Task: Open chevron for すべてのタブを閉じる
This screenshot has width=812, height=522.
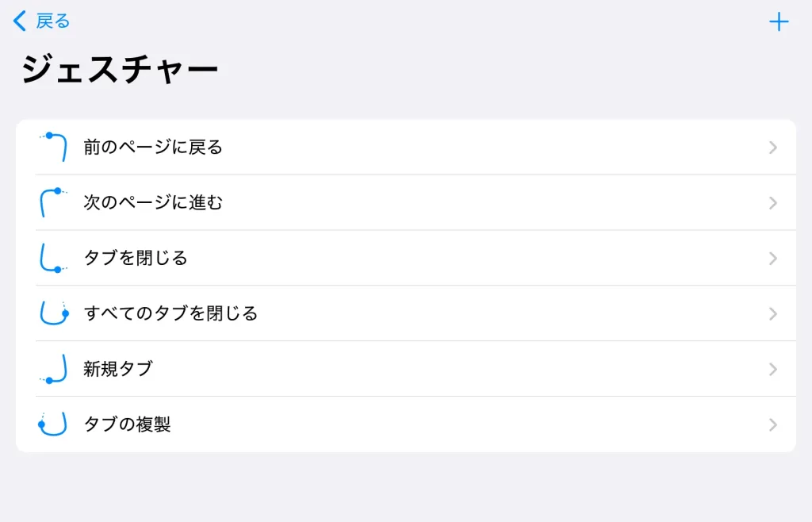Action: click(x=773, y=314)
